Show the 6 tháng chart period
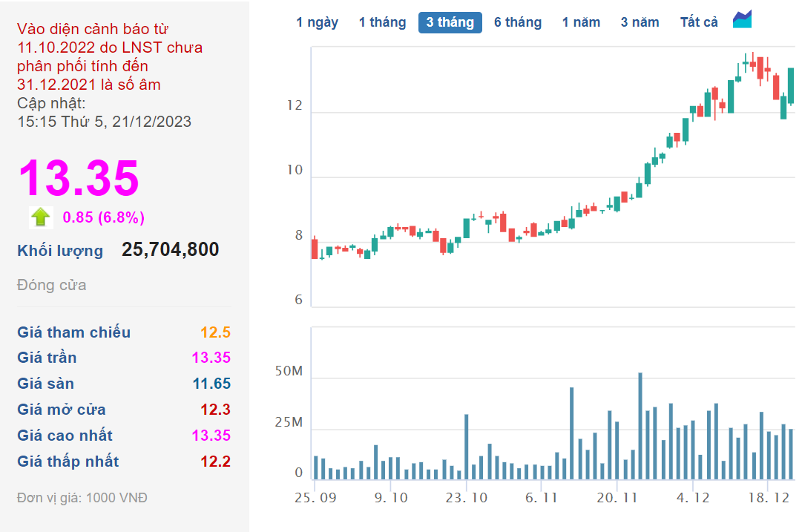The height and width of the screenshot is (532, 802). point(518,22)
